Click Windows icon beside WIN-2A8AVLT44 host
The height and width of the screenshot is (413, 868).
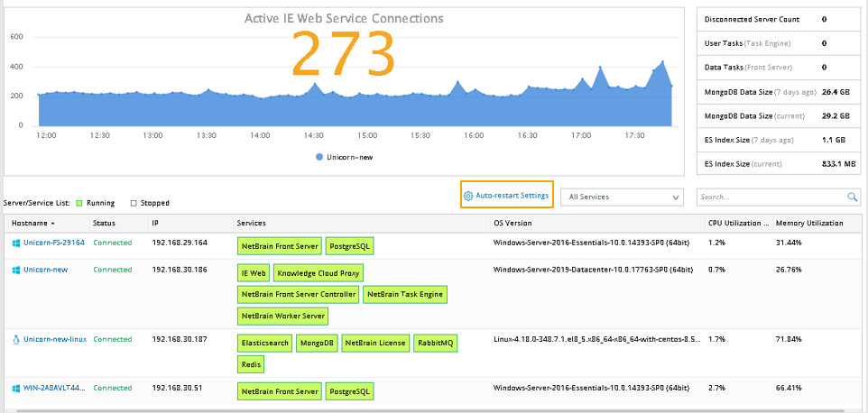click(16, 388)
